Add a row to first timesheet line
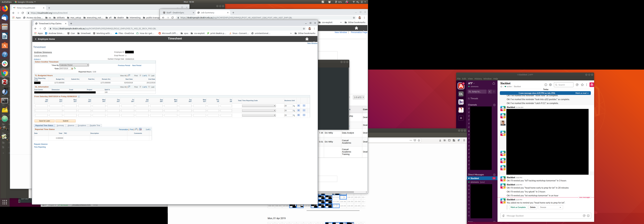The image size is (644, 224). click(299, 106)
